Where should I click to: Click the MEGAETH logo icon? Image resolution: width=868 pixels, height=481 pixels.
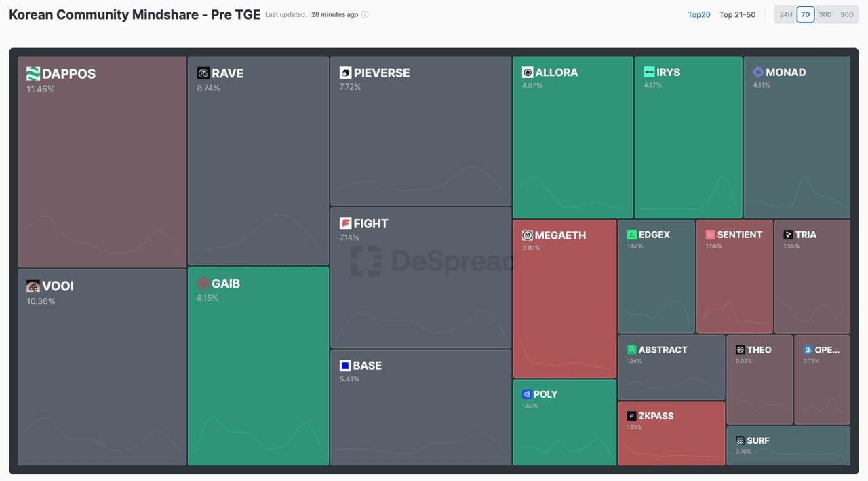pos(527,235)
